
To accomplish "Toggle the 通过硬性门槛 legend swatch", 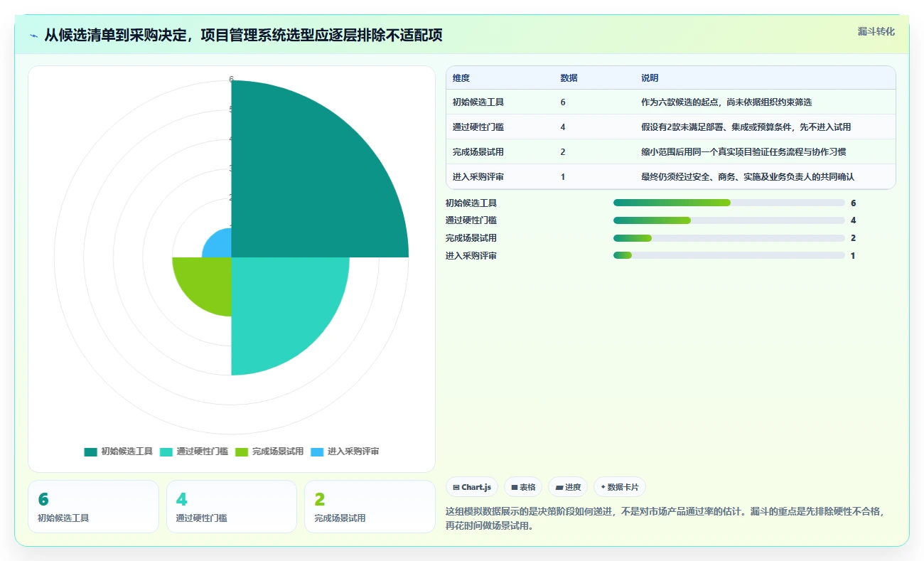I will coord(166,452).
